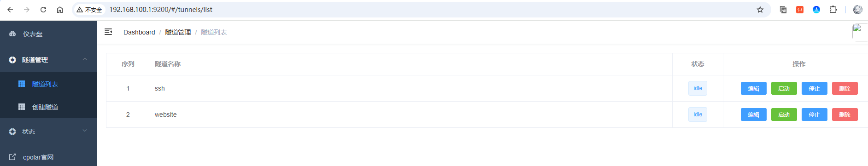The image size is (868, 166).
Task: Open browser profile avatar
Action: 858,10
